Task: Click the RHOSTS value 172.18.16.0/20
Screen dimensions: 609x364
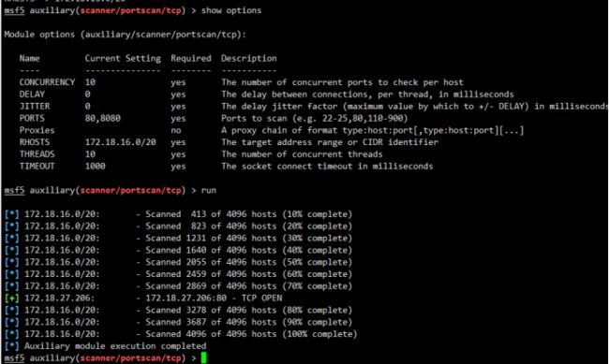Action: point(121,142)
